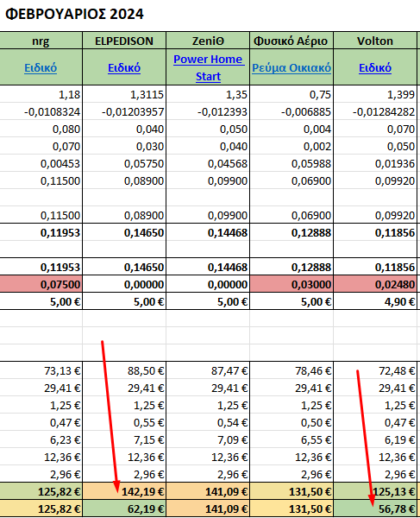Select the 7,15 € cell
The width and height of the screenshot is (420, 518).
124,439
